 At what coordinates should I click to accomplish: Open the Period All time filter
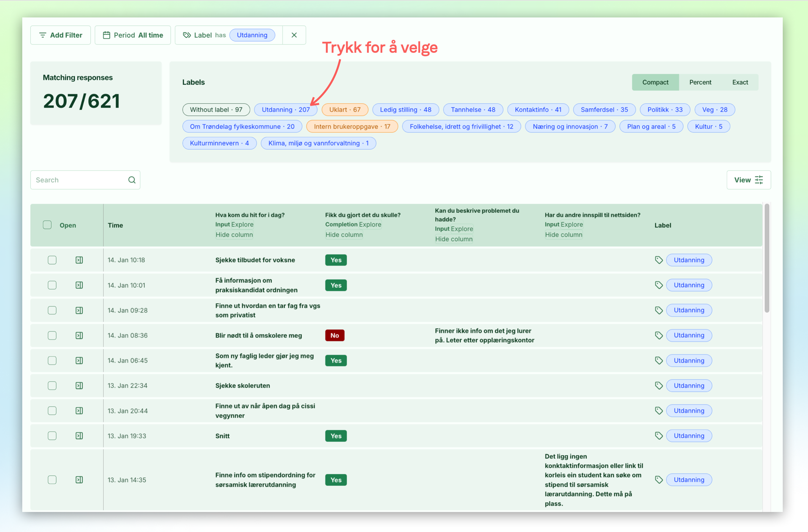pyautogui.click(x=133, y=35)
